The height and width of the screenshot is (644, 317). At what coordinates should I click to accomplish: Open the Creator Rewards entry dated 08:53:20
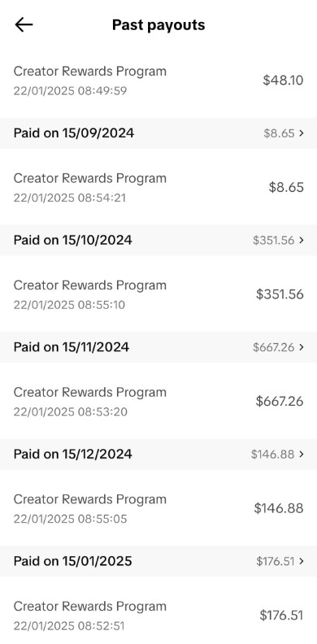pos(158,401)
